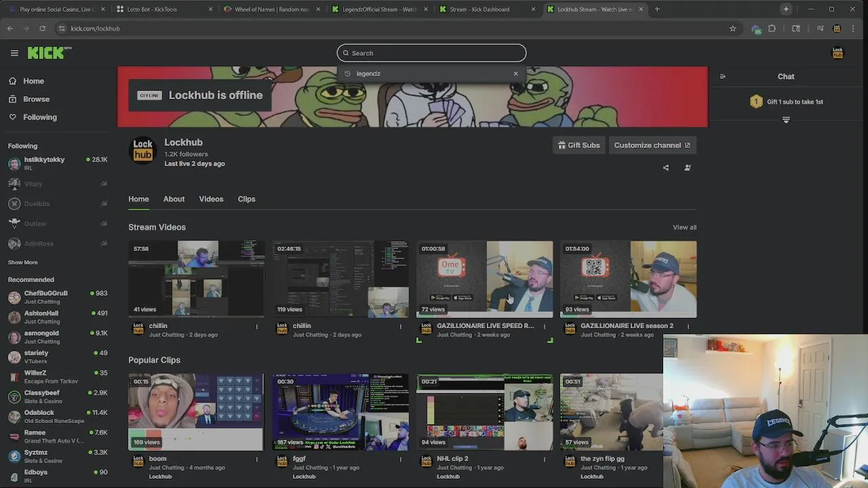
Task: Click 'the zyn flip gg' clip title
Action: 602,459
